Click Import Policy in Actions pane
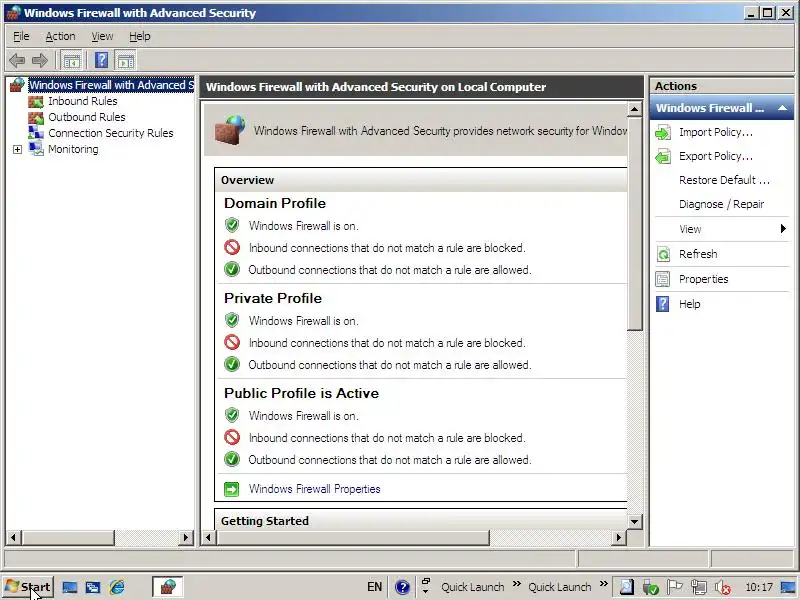This screenshot has width=800, height=600. coord(716,132)
